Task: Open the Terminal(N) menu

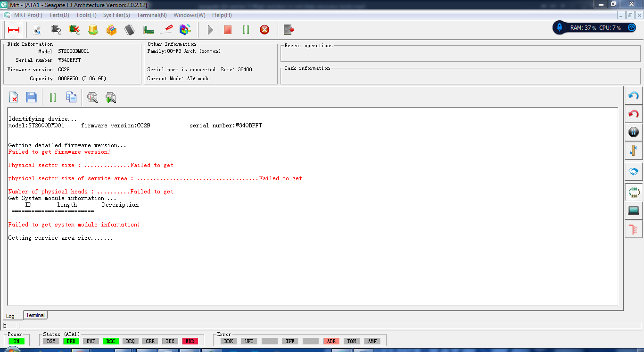Action: pos(152,15)
